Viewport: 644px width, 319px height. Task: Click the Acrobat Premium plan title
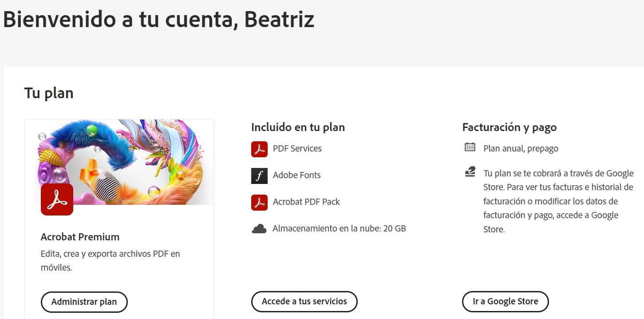(x=80, y=237)
